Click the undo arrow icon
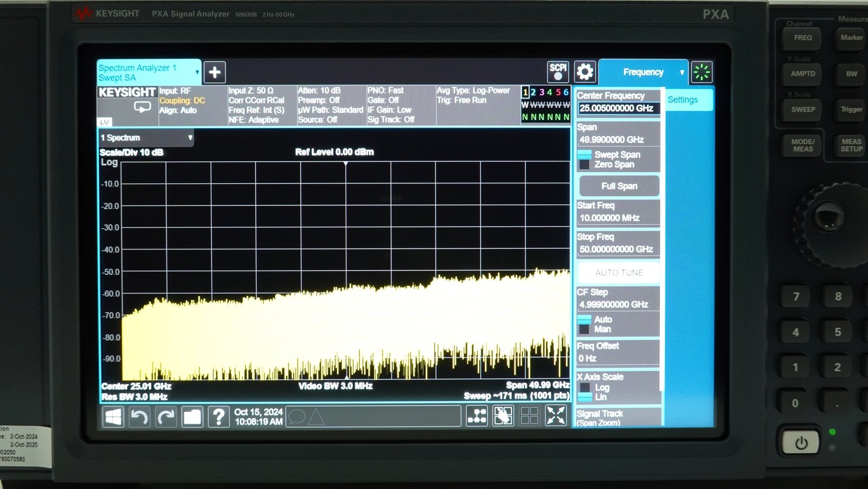 click(x=139, y=417)
